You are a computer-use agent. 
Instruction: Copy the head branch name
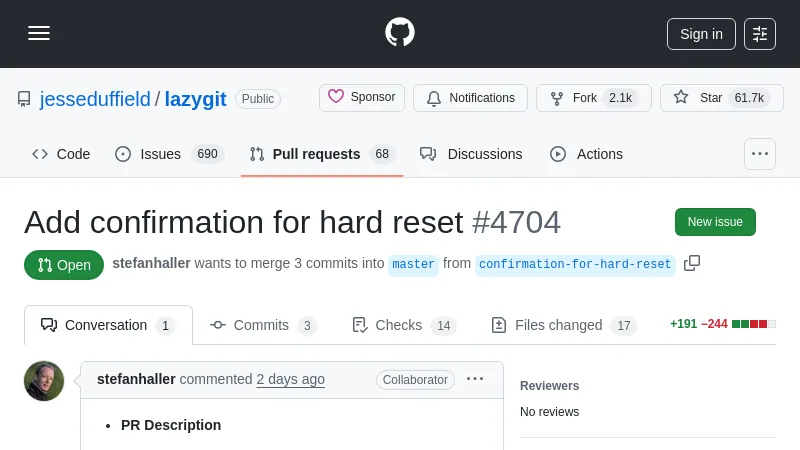coord(692,263)
